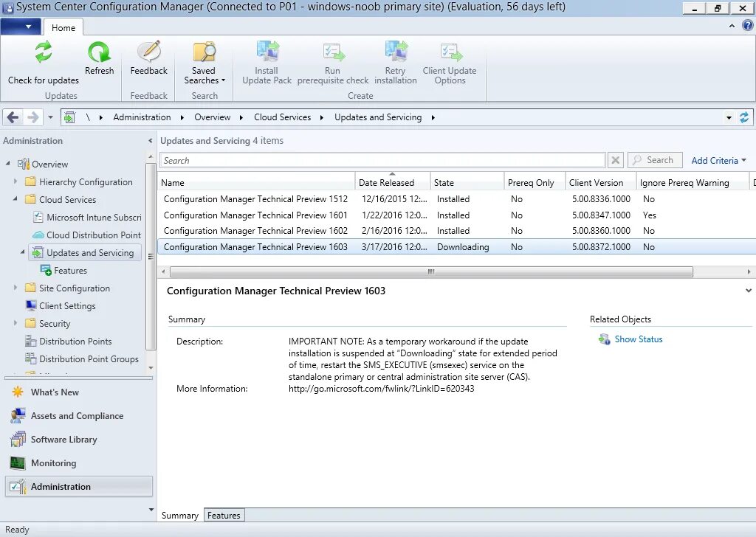Click into the Search input field
Screen dimensions: 756x537
click(x=382, y=160)
